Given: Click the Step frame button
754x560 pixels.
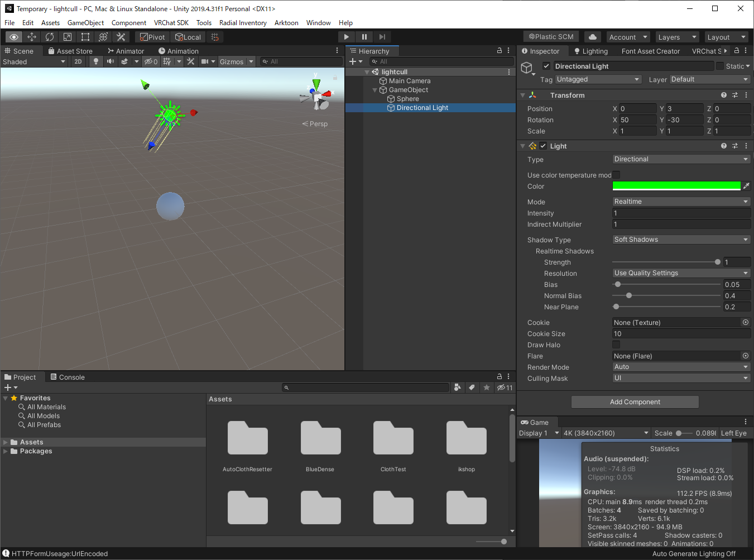Looking at the screenshot, I should point(382,37).
